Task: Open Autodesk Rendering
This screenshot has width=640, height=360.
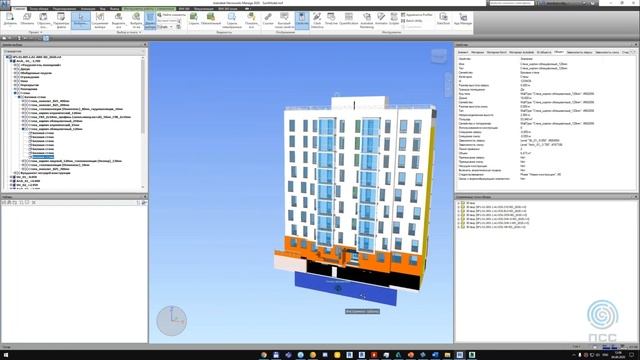Action: click(x=367, y=20)
